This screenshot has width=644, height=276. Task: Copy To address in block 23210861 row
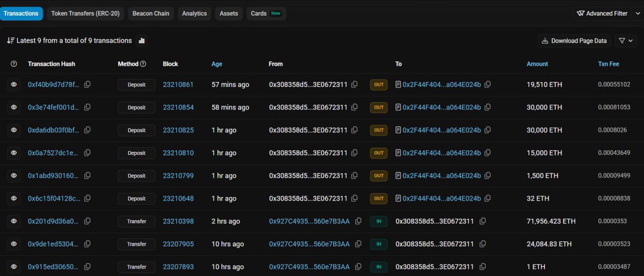[x=488, y=85]
